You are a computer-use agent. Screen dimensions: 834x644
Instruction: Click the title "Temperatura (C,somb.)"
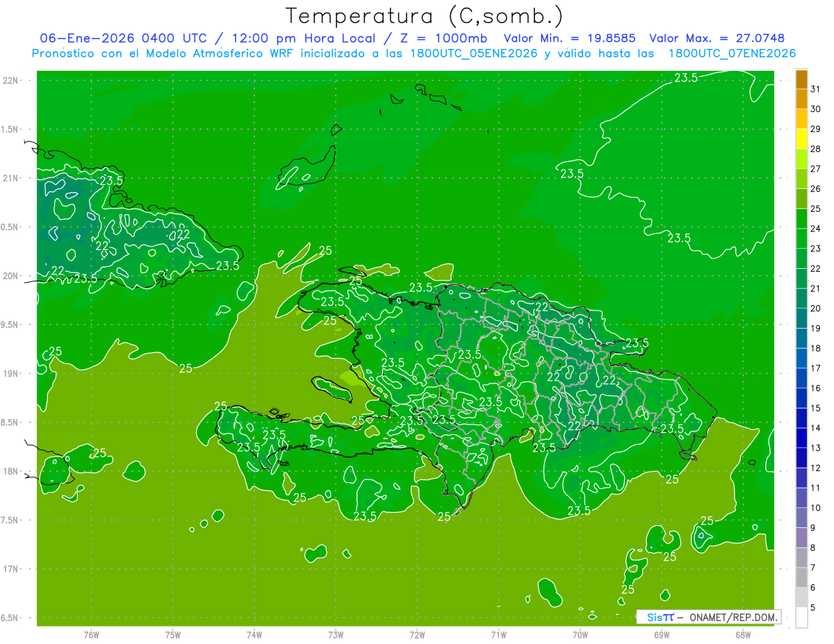[x=425, y=16]
